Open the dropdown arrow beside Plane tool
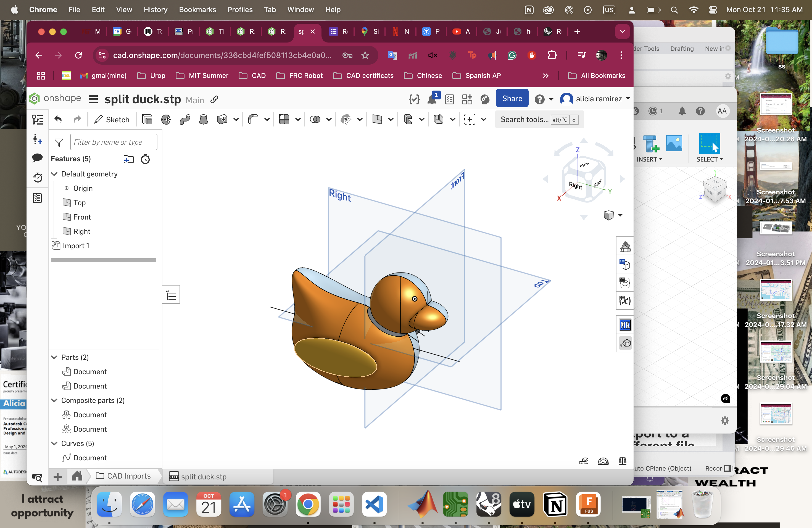The image size is (812, 528). coord(391,119)
